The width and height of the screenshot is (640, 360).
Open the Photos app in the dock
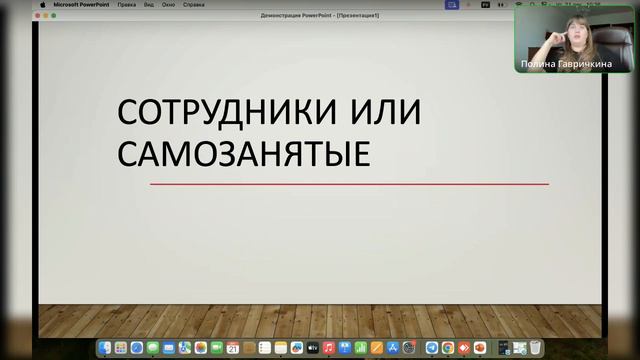200,348
